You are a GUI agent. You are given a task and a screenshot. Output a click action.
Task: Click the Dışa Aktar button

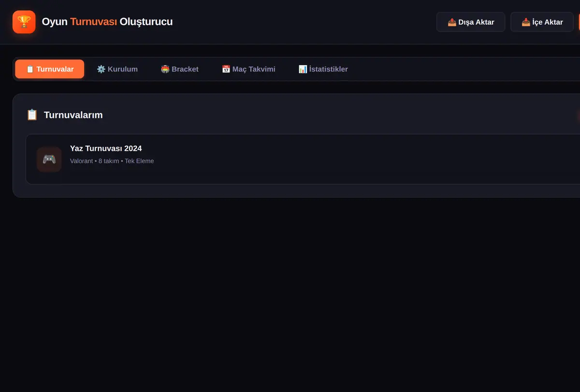(x=471, y=22)
